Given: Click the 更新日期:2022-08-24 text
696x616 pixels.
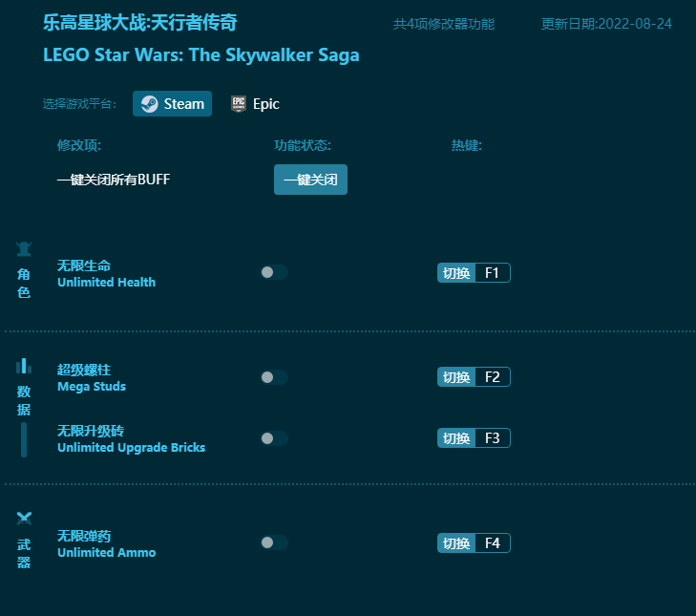Looking at the screenshot, I should click(x=606, y=24).
